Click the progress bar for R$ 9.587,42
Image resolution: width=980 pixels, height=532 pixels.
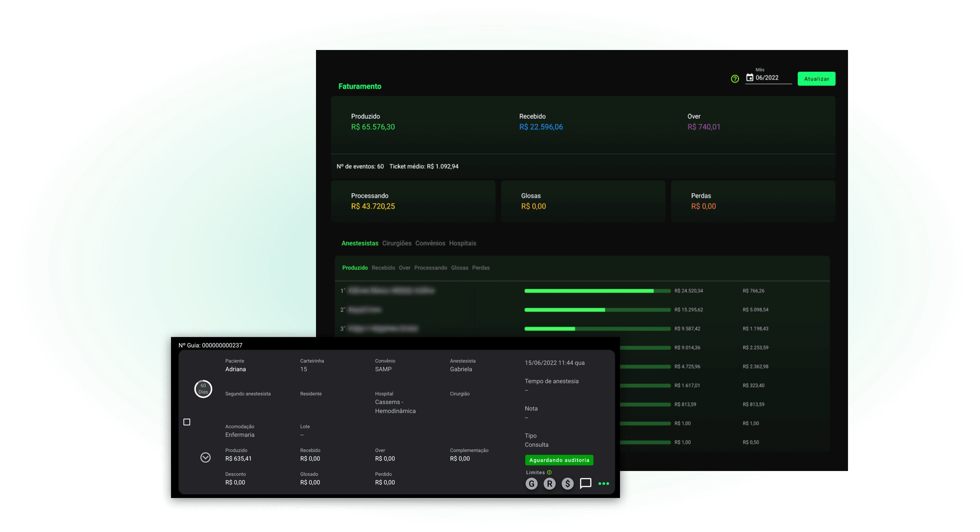pyautogui.click(x=597, y=329)
